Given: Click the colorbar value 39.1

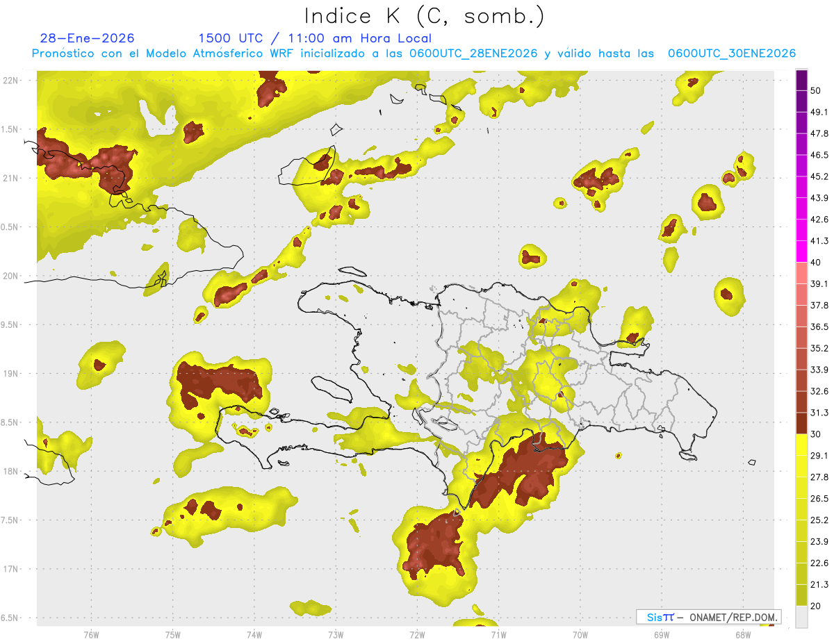Looking at the screenshot, I should [819, 284].
